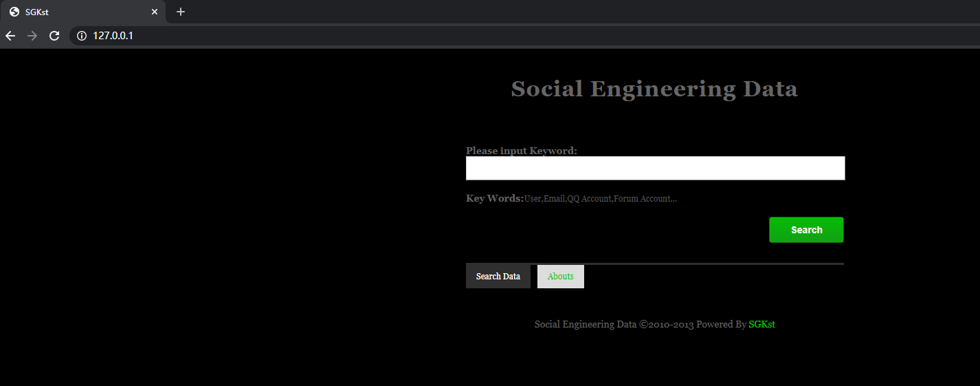View site information icon beside URL
980x386 pixels.
pos(82,36)
